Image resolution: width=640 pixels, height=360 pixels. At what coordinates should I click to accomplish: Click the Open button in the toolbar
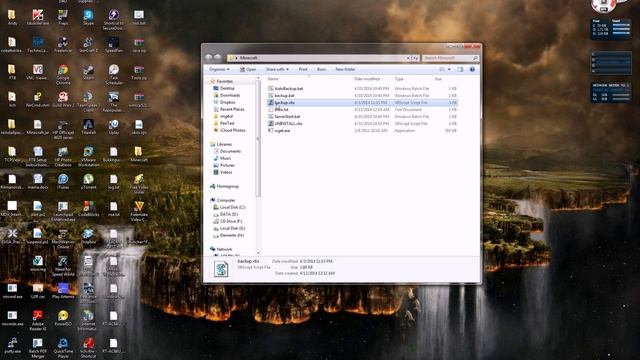click(x=248, y=69)
